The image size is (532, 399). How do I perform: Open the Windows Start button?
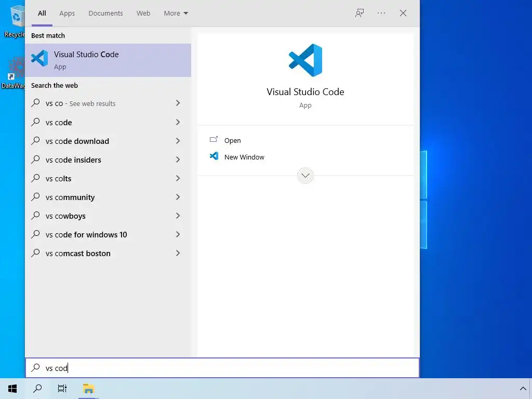pos(12,389)
